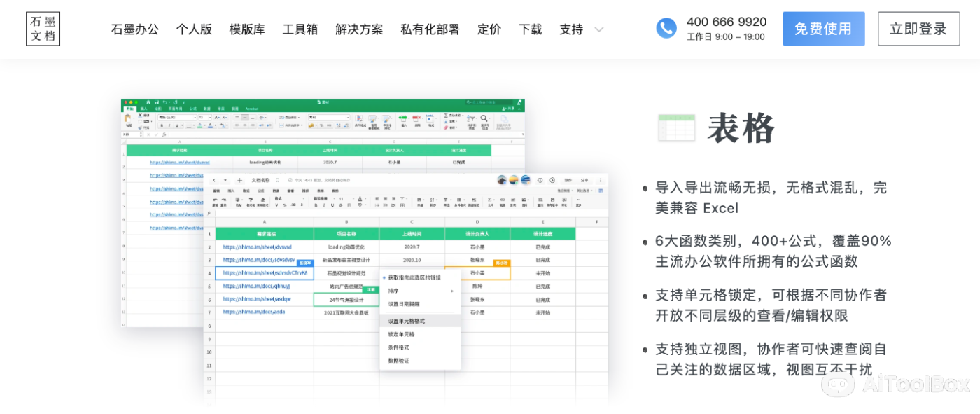This screenshot has width=980, height=414.
Task: Toggle underline formatting with the U icon
Action: point(332,204)
